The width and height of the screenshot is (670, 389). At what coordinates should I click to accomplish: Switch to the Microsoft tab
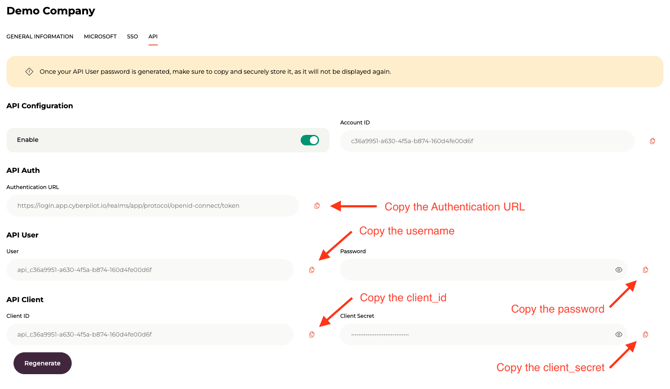[100, 37]
